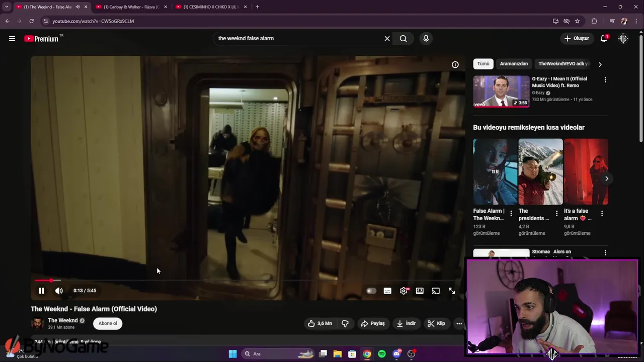Bookmark this page with star
The image size is (644, 362).
pyautogui.click(x=577, y=21)
